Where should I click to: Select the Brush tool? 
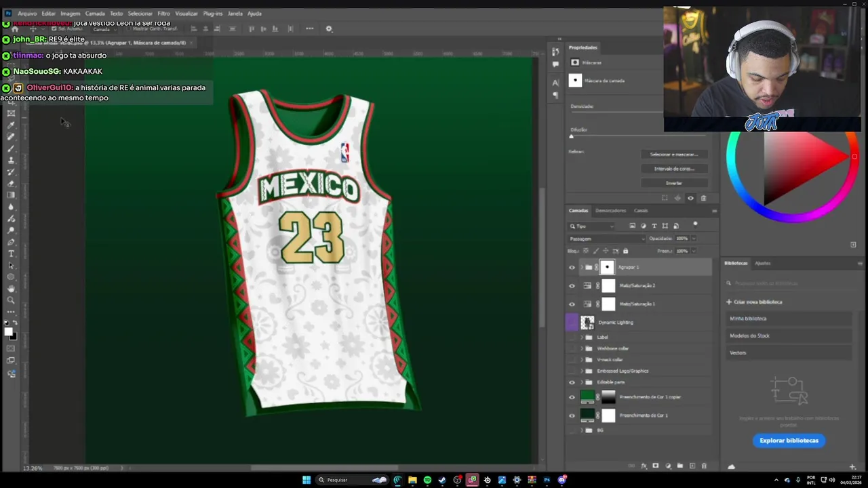click(x=11, y=148)
